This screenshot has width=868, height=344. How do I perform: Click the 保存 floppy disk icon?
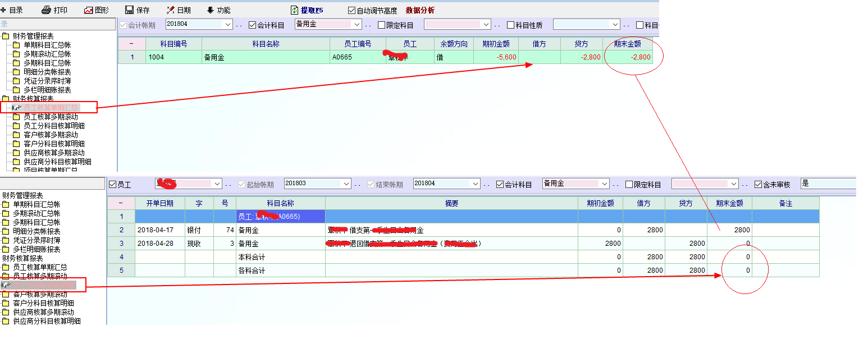pyautogui.click(x=130, y=10)
